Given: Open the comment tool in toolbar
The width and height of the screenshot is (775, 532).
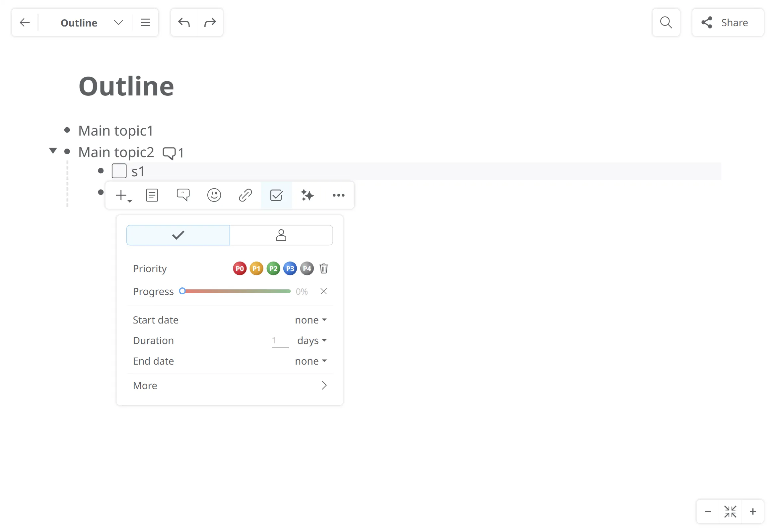Looking at the screenshot, I should point(183,195).
